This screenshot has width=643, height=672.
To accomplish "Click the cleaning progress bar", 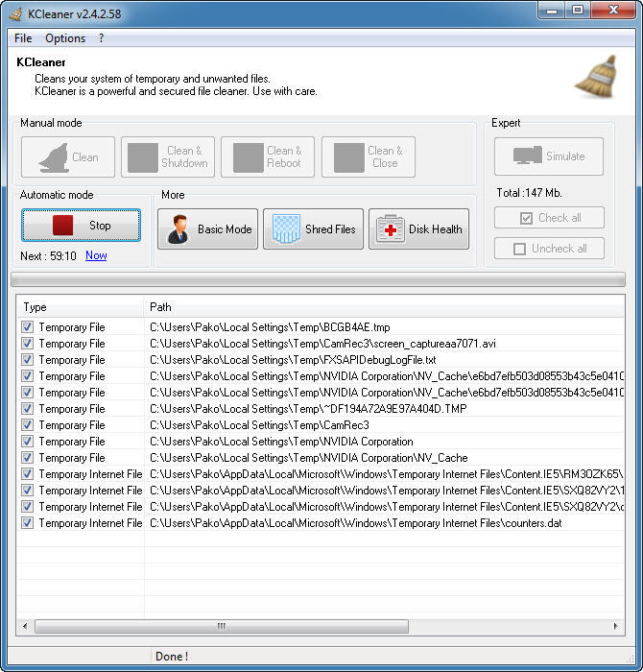I will 318,280.
